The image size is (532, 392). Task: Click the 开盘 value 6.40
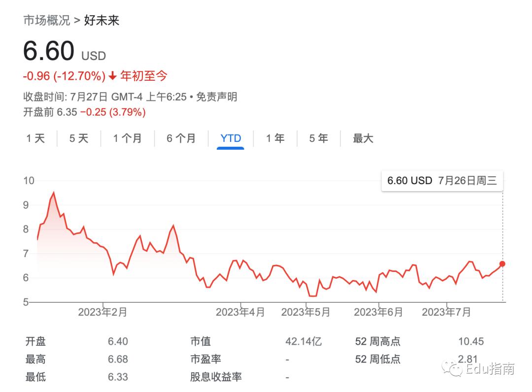118,341
